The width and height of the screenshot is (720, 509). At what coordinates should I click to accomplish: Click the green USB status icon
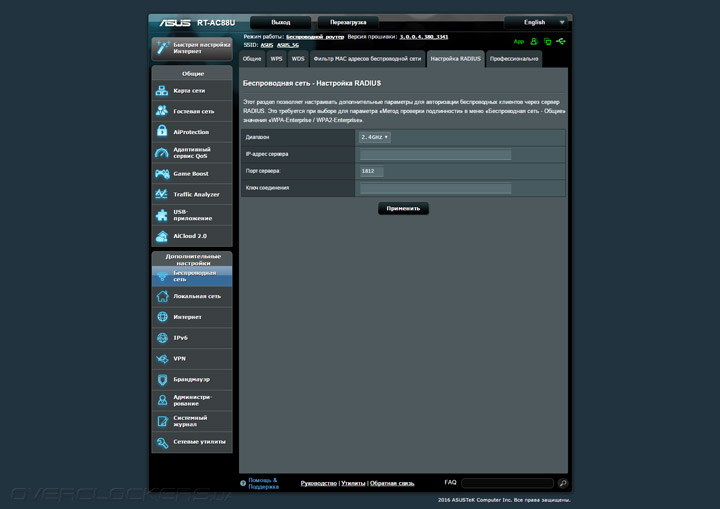[x=561, y=41]
